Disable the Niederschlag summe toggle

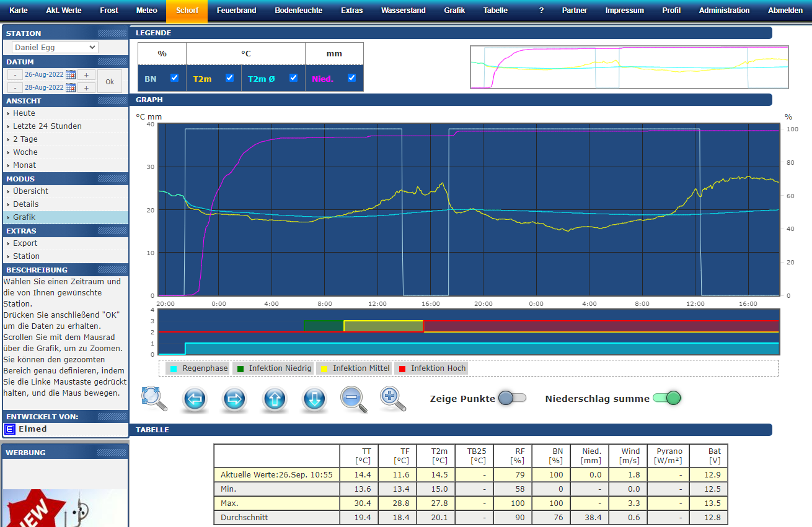tap(666, 398)
